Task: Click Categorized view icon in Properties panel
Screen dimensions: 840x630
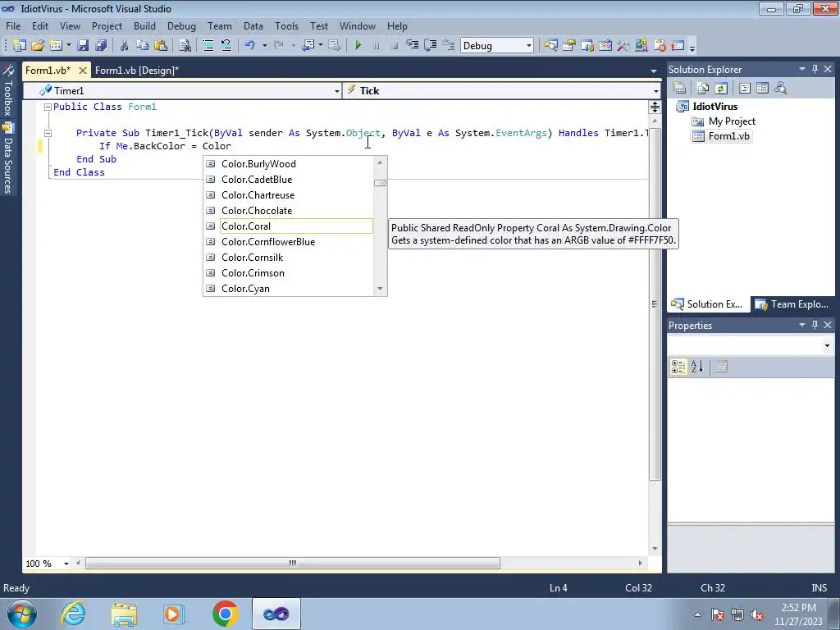Action: 678,367
